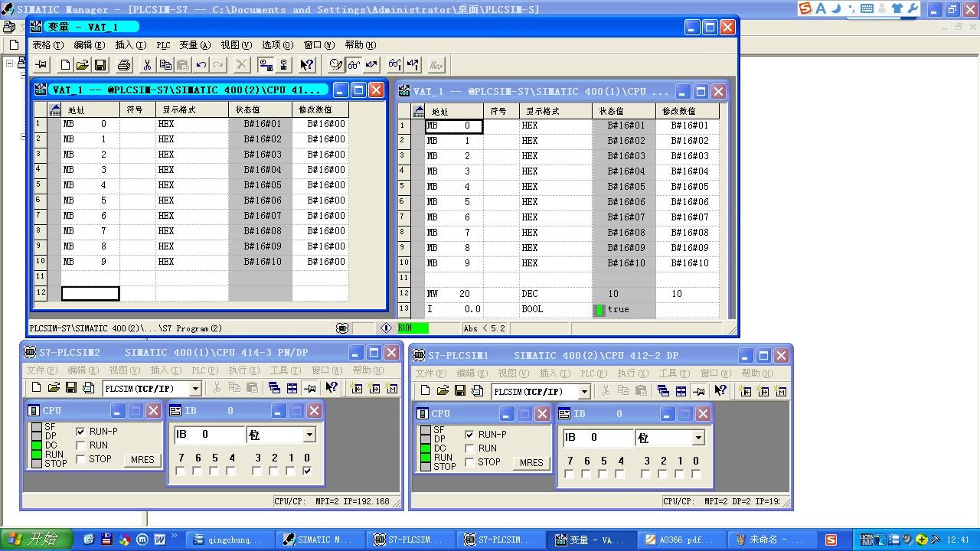Click the ON/OFF connection icon in VAT toolbar

pyautogui.click(x=266, y=65)
